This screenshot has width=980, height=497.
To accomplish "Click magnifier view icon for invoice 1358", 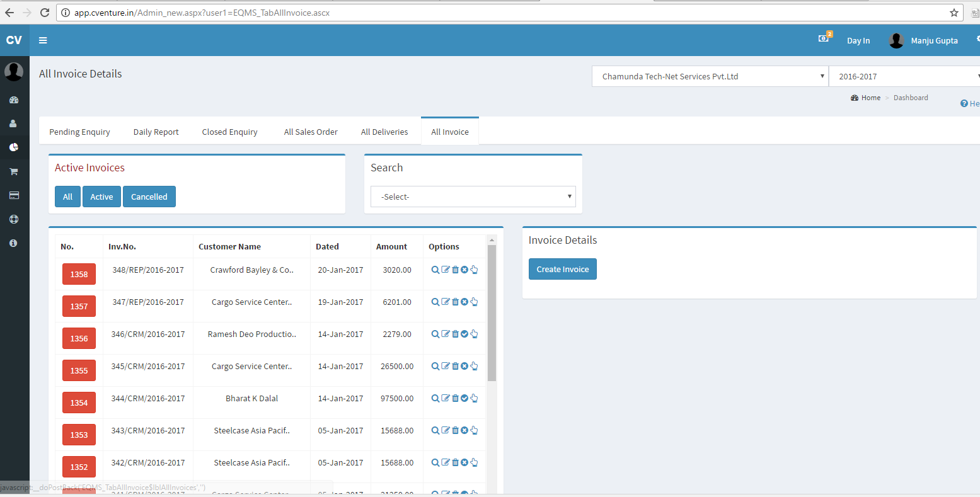I will point(435,270).
